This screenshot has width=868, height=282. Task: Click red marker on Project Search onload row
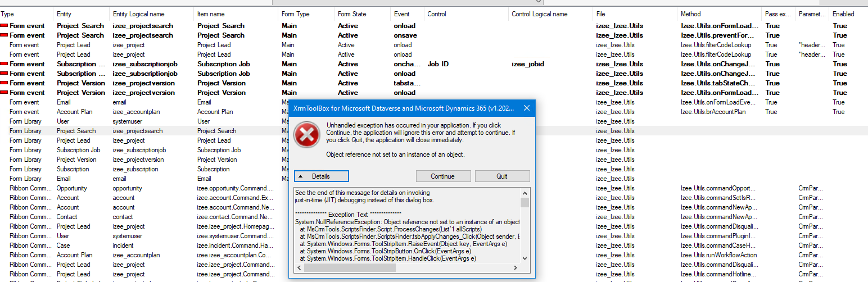[4, 26]
